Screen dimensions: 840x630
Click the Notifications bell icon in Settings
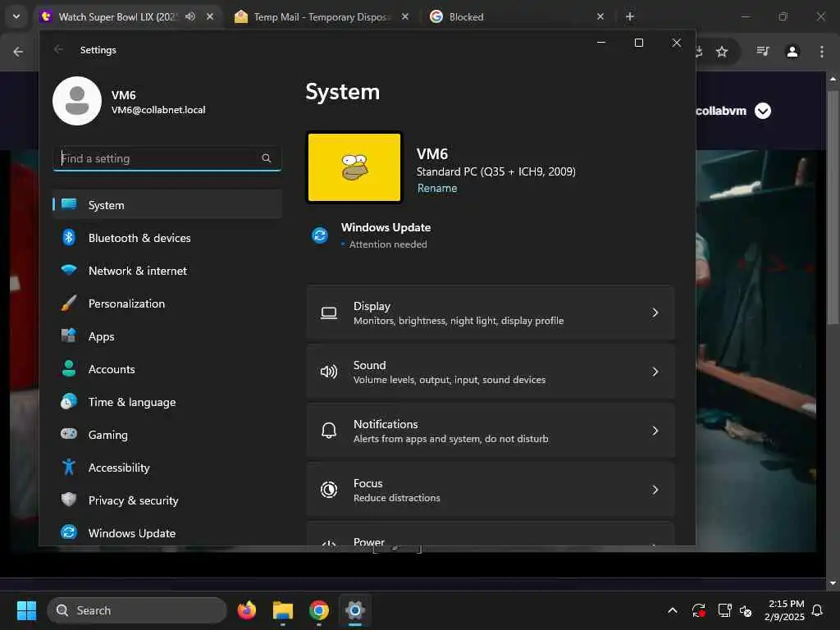(329, 431)
